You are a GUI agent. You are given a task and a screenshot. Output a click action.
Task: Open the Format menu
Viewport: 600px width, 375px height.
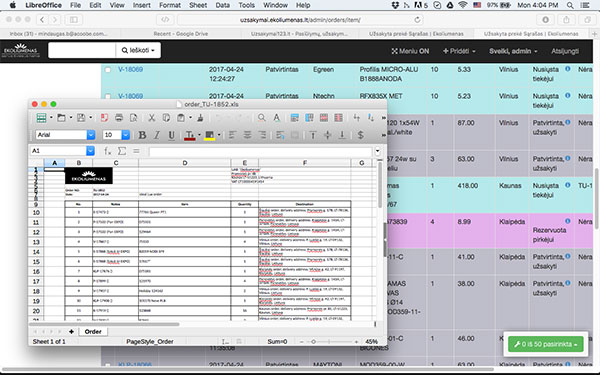[x=170, y=5]
